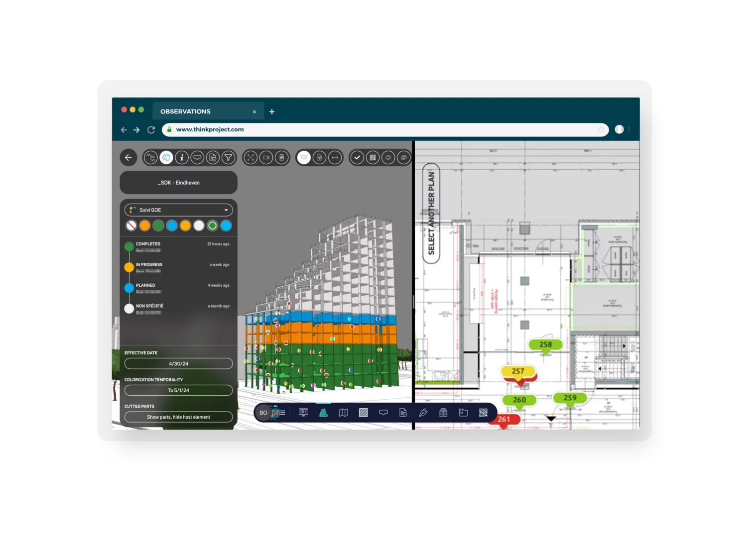The image size is (747, 560).
Task: Select the color palette colorization icon
Action: (x=166, y=158)
